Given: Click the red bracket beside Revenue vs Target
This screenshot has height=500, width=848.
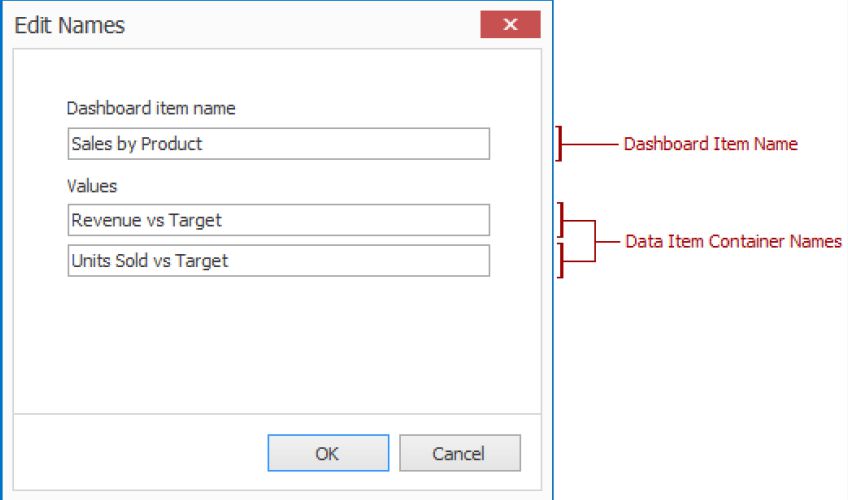Looking at the screenshot, I should [562, 221].
